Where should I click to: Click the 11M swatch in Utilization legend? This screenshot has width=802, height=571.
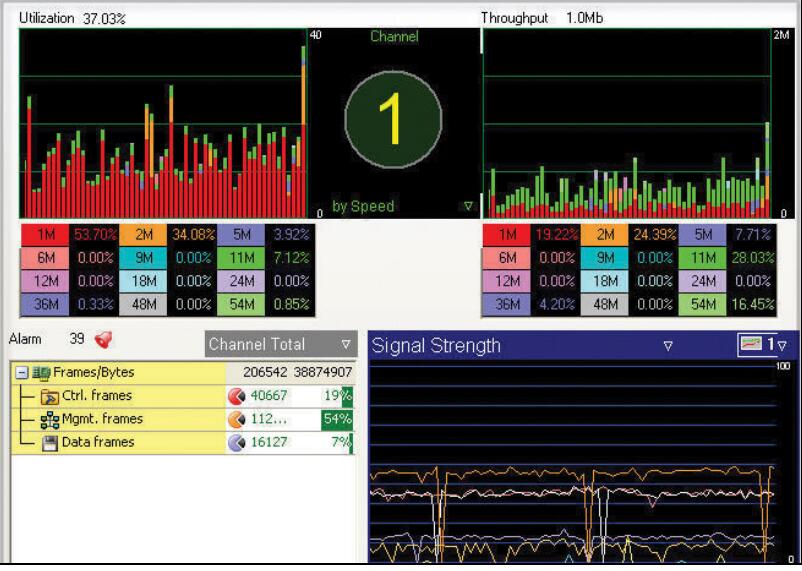[241, 258]
